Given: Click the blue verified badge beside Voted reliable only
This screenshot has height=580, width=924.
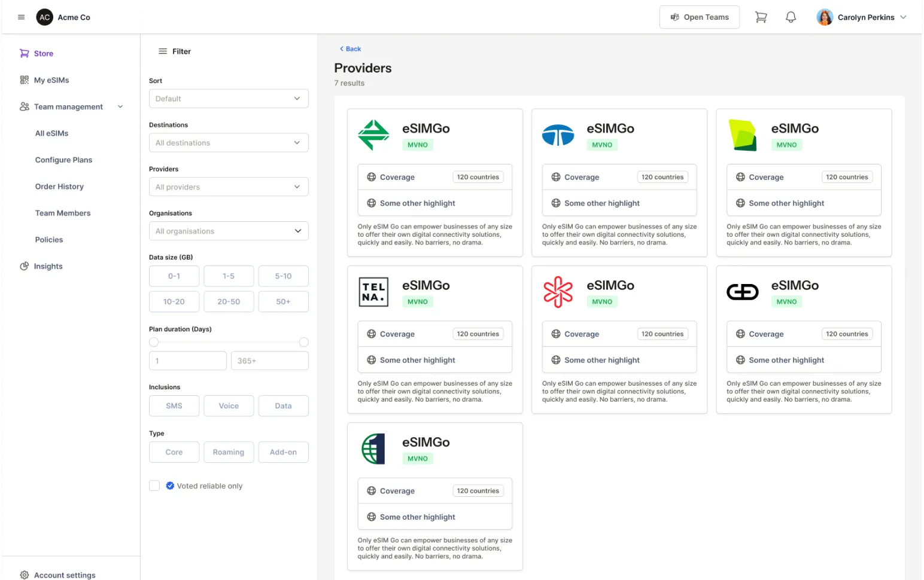Looking at the screenshot, I should click(170, 486).
